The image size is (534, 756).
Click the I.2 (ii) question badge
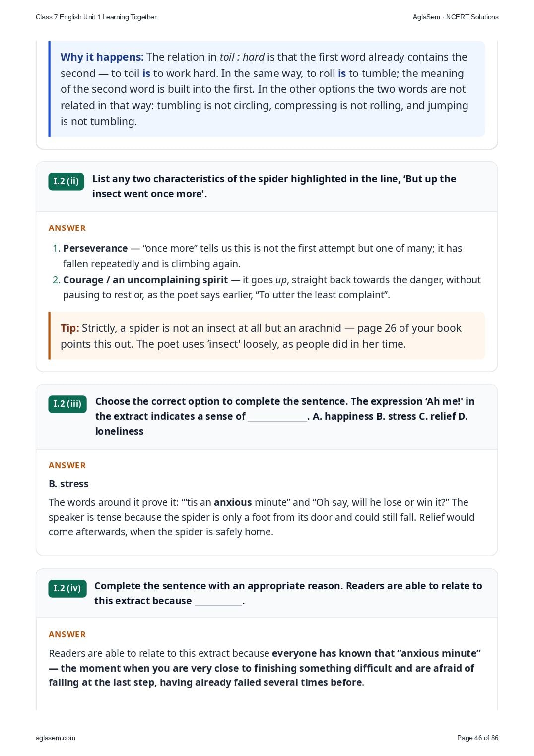click(x=66, y=181)
